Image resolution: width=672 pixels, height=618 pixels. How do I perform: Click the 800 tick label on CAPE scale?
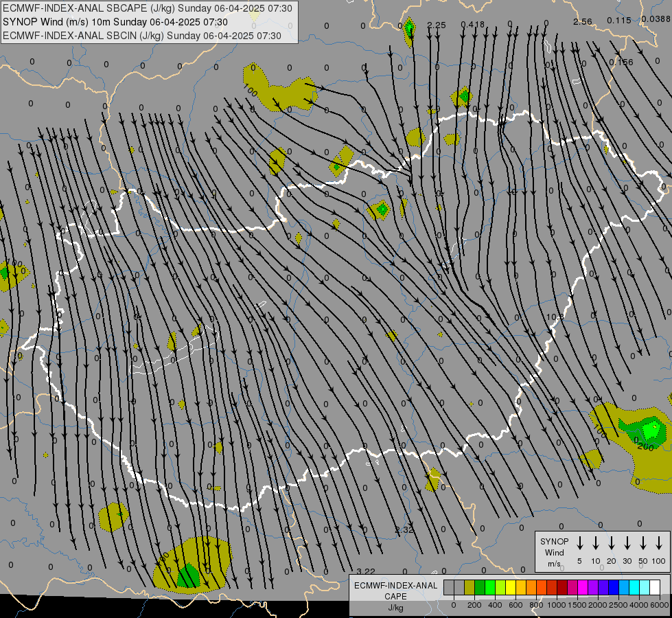536,605
